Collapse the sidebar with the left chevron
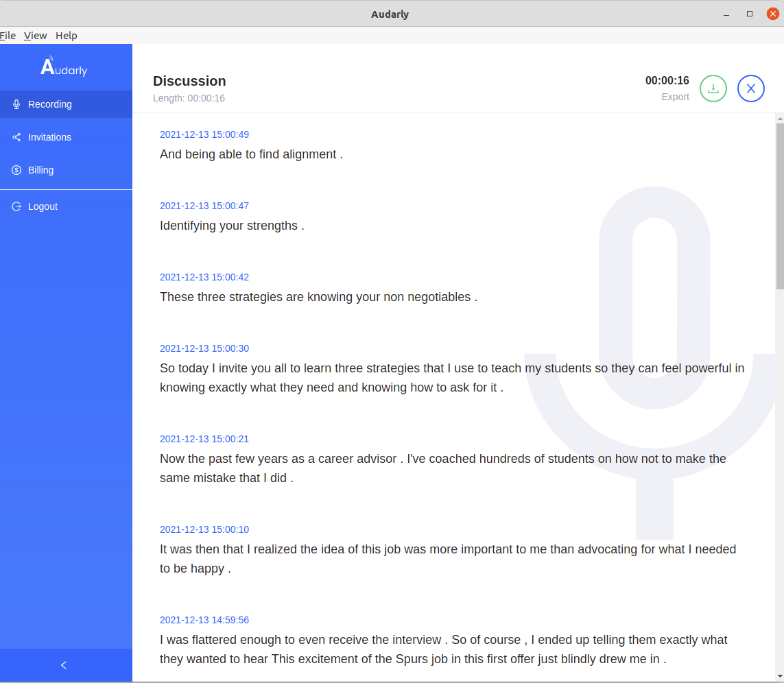 tap(64, 665)
